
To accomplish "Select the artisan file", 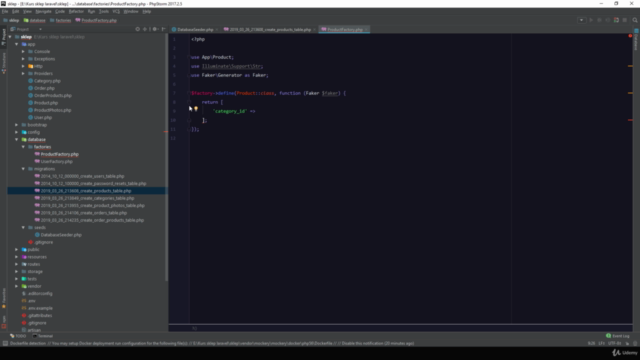I will coord(31,330).
